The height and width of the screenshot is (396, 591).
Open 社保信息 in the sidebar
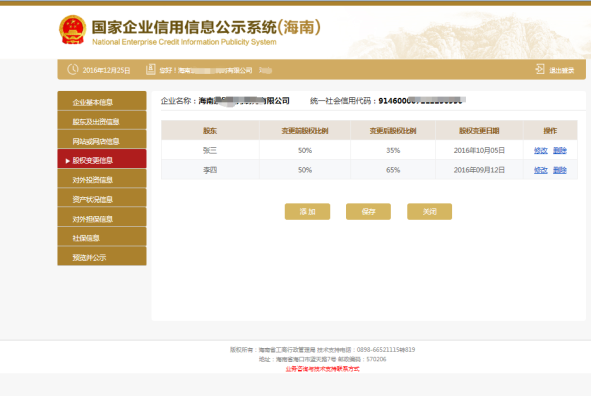click(102, 238)
